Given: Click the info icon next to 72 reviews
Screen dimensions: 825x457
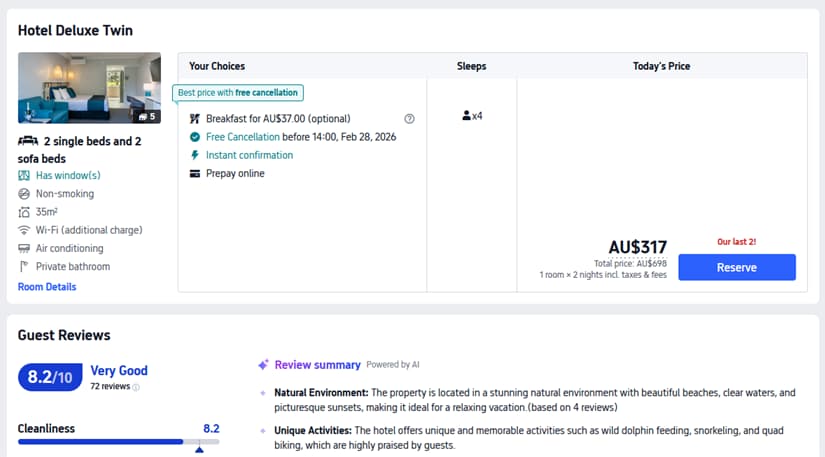Looking at the screenshot, I should 137,386.
